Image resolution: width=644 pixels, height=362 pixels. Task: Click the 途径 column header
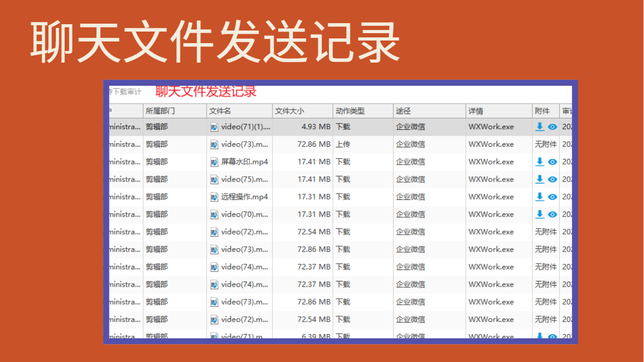click(429, 111)
